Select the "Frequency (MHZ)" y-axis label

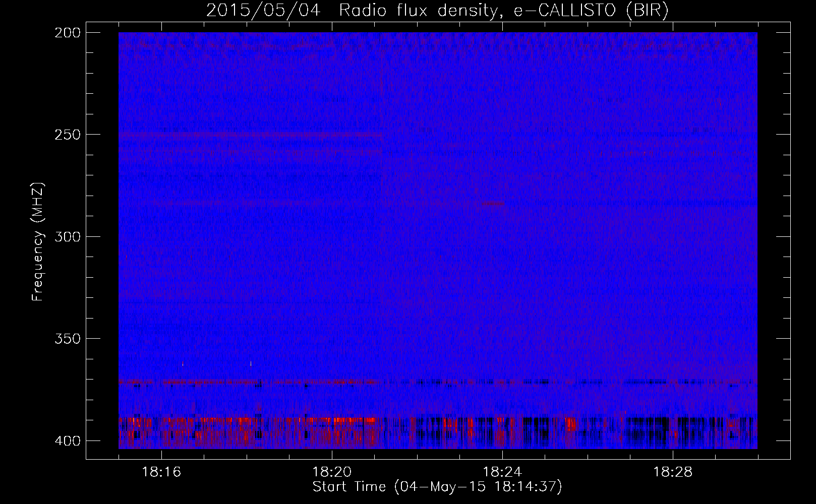(x=38, y=242)
